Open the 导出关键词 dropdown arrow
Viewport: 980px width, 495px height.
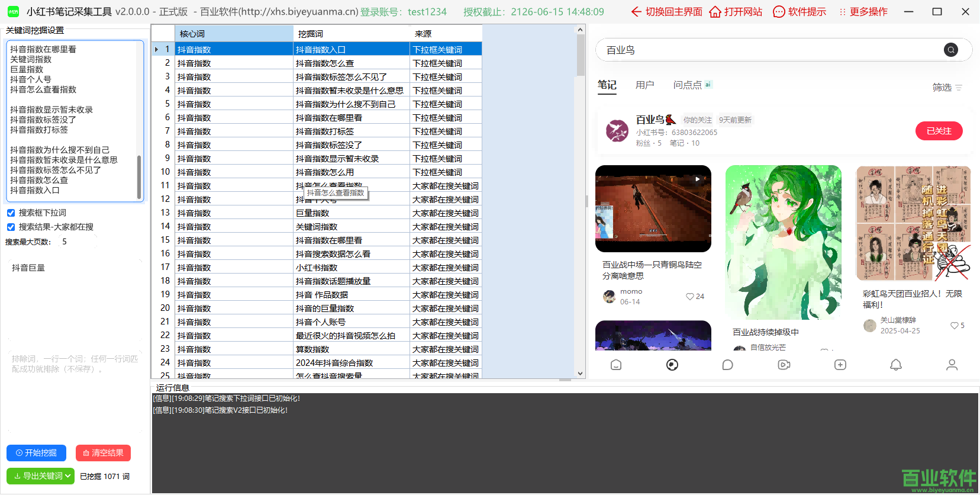[68, 476]
